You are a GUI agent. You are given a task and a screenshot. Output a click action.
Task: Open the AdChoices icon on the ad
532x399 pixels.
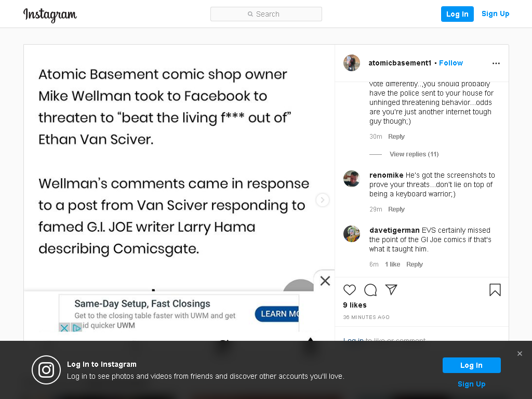coord(77,327)
